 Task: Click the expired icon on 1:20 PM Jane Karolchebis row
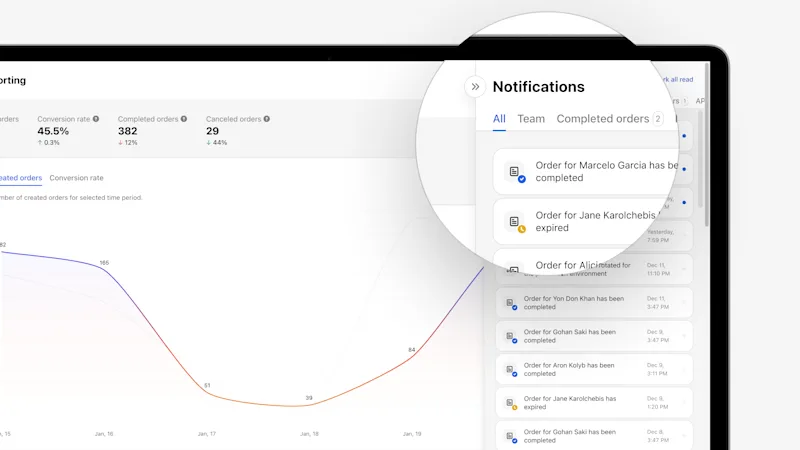[x=511, y=404]
